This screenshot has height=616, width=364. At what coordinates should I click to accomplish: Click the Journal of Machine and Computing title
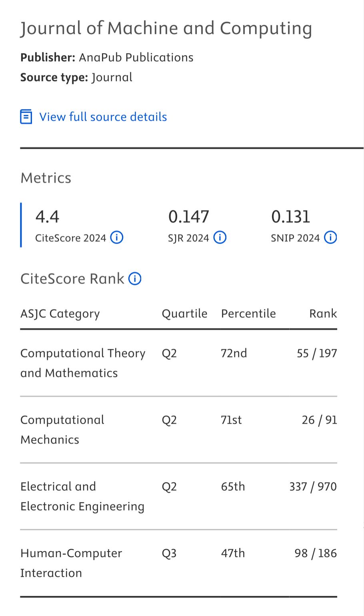tap(166, 29)
